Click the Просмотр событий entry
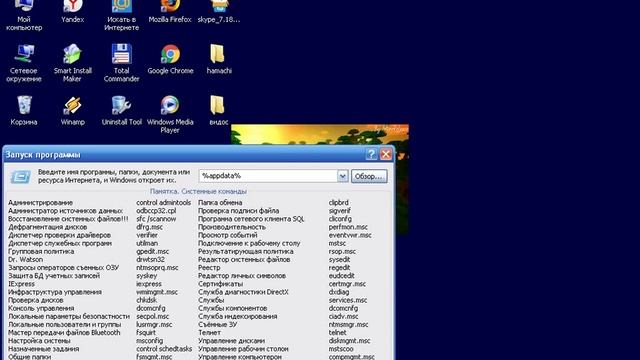This screenshot has height=360, width=640. [x=228, y=235]
